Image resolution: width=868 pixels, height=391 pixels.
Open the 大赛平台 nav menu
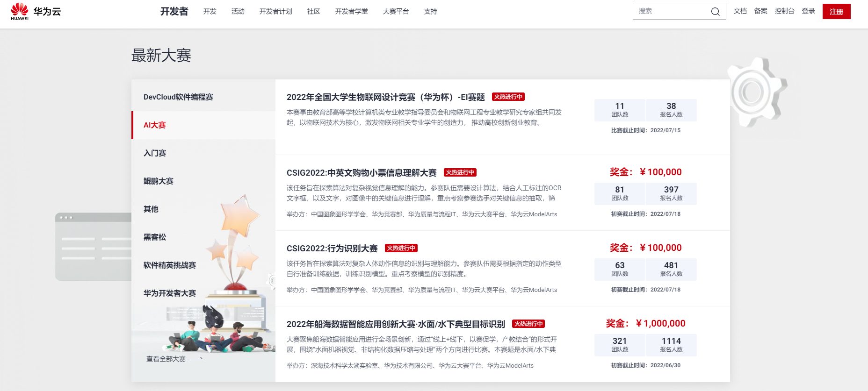pyautogui.click(x=396, y=11)
